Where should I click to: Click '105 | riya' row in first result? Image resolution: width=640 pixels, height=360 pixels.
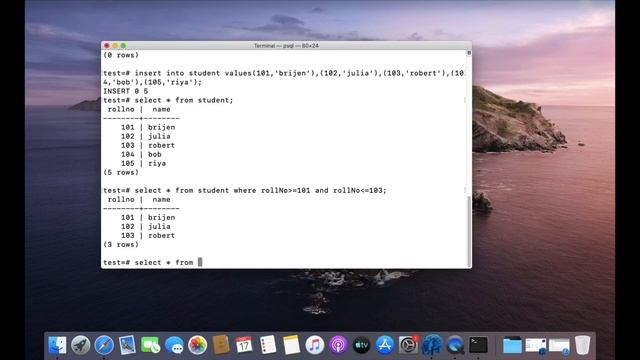point(143,163)
